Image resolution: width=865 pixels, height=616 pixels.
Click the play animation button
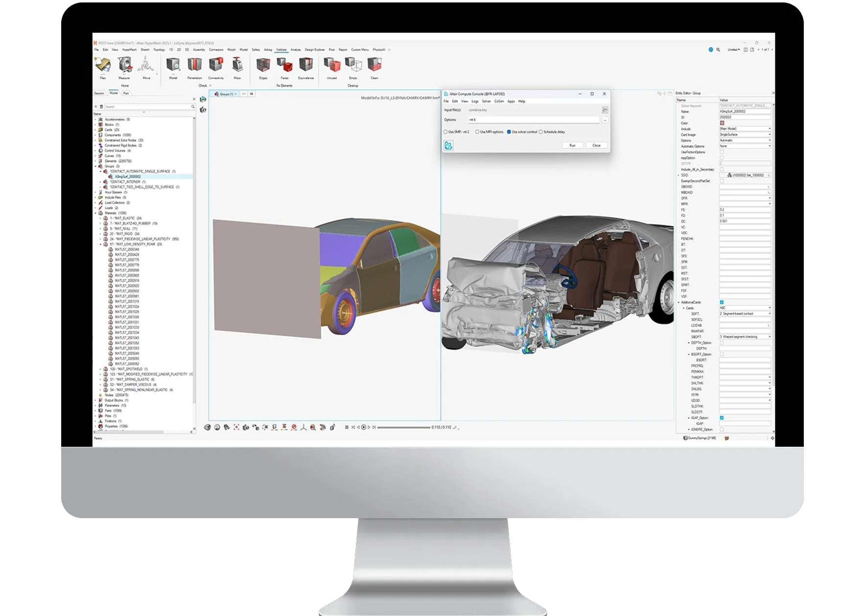(x=363, y=427)
